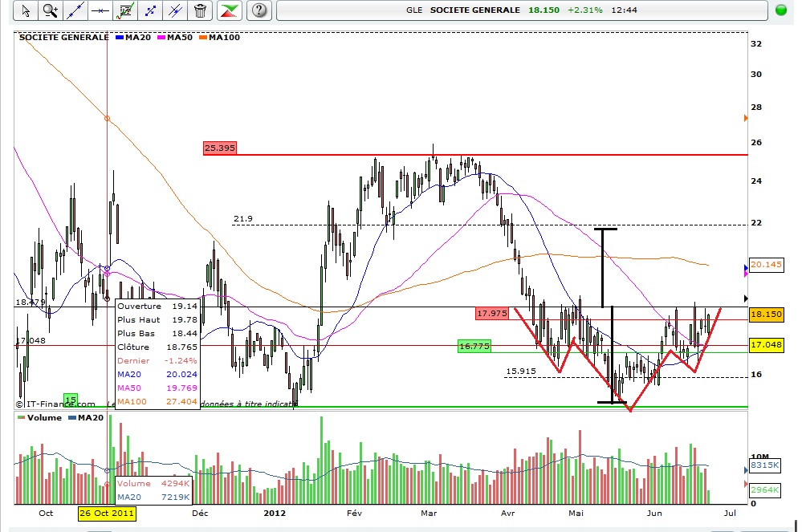Click the red triangle marker beside 2964K
Screen dimensions: 802x532
746,483
